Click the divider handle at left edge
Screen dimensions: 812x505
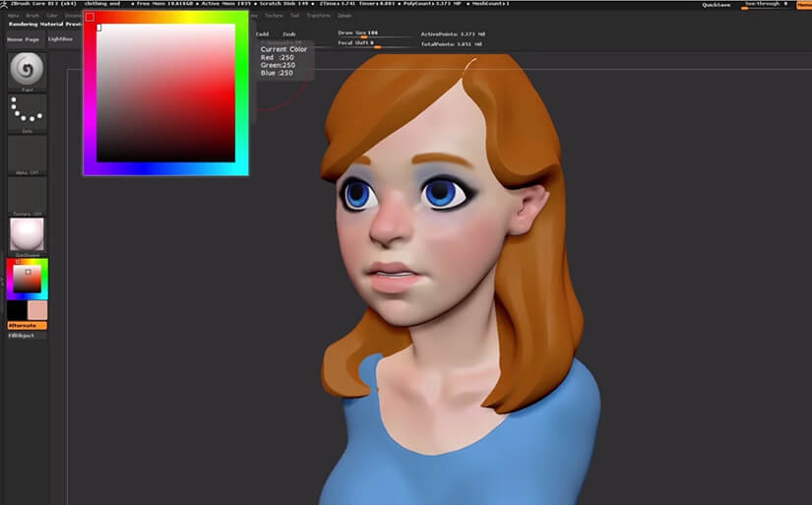tap(2, 283)
